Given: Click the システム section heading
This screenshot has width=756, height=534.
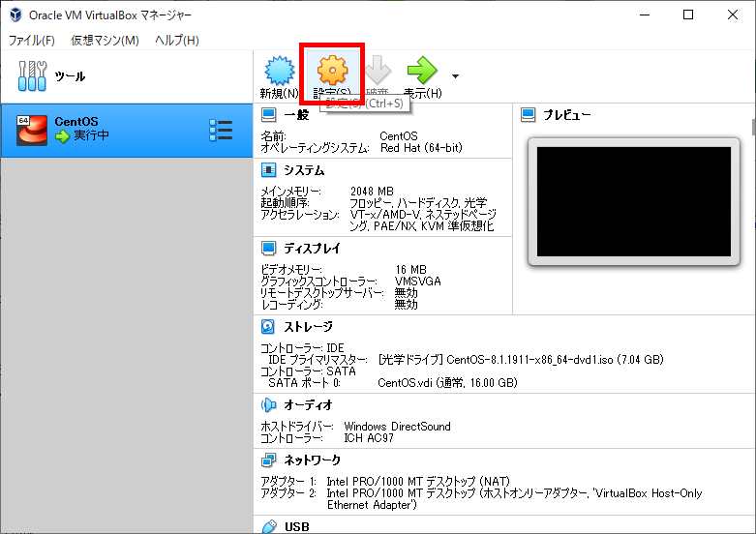Looking at the screenshot, I should (304, 170).
